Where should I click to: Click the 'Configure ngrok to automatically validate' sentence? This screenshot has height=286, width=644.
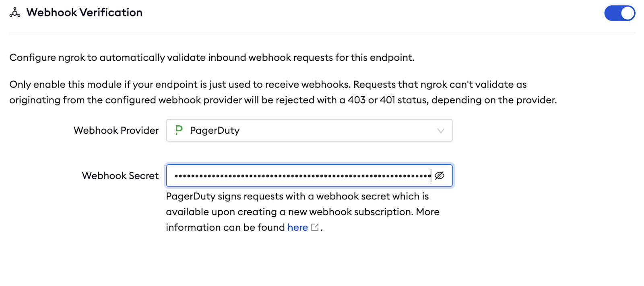pos(212,58)
